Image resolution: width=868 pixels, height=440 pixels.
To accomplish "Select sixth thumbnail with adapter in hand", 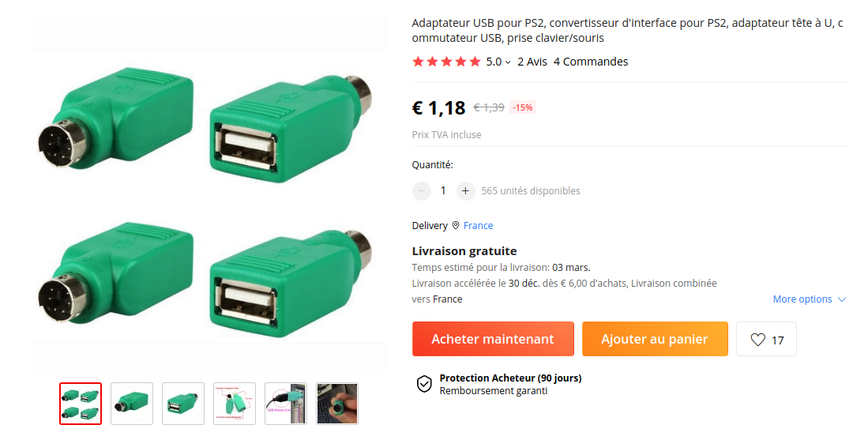I will 337,404.
